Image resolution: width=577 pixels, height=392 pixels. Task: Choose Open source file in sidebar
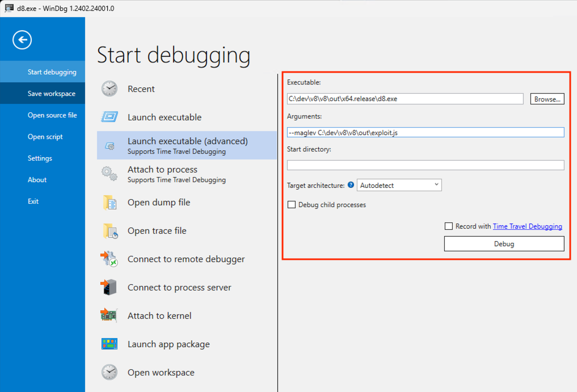52,115
